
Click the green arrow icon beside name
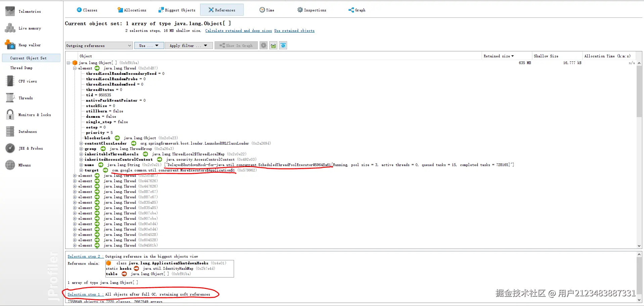(101, 165)
